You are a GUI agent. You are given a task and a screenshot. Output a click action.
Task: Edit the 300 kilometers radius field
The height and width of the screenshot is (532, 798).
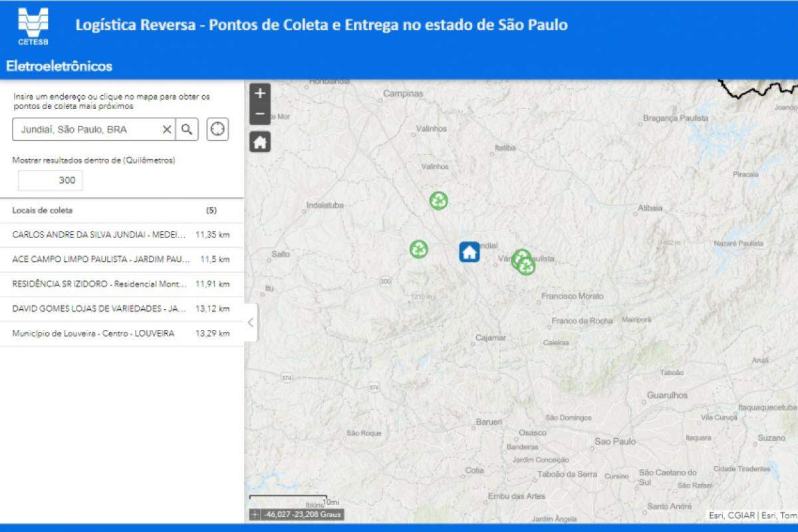pyautogui.click(x=50, y=180)
